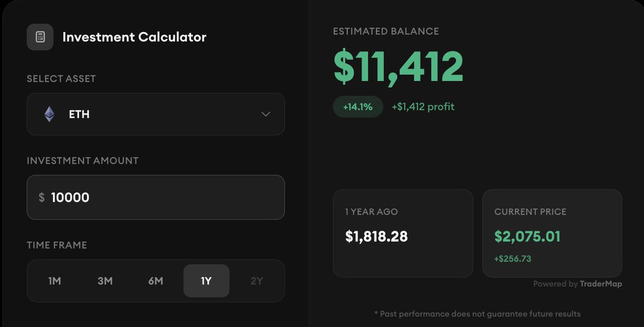This screenshot has width=644, height=327.
Task: Choose the 6M time frame option
Action: coord(156,281)
